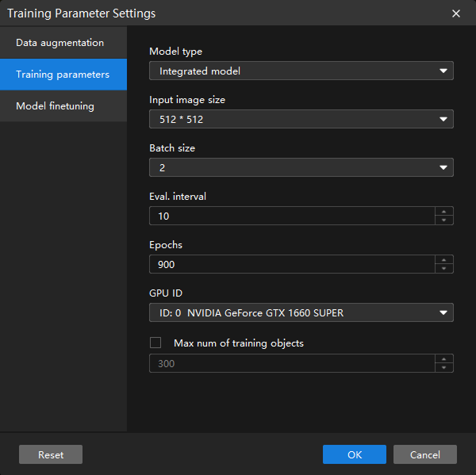Viewport: 476px width, 475px height.
Task: Increase max training objects with up arrow
Action: (x=443, y=359)
